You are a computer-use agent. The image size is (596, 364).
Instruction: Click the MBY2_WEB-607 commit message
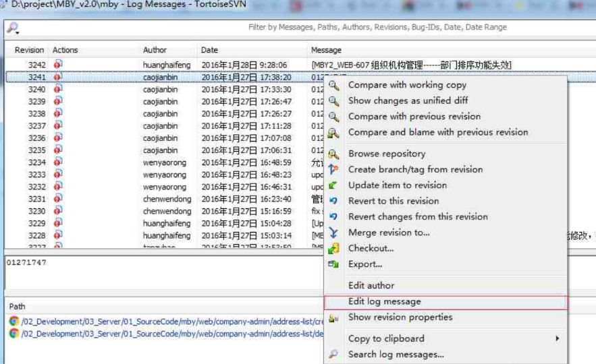point(411,65)
